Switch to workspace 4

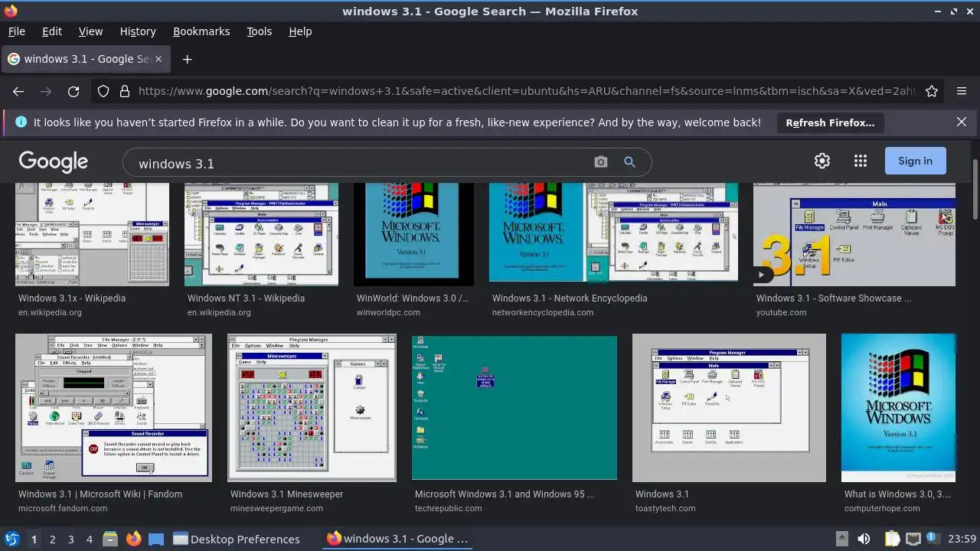click(x=90, y=540)
